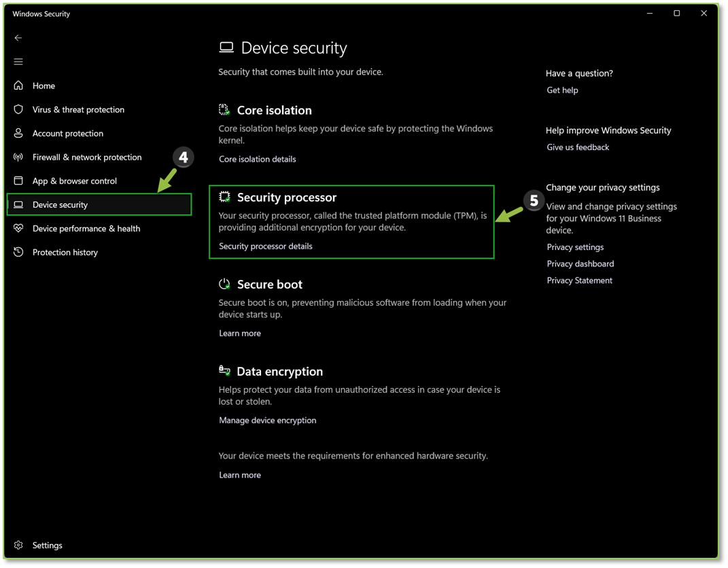This screenshot has width=728, height=568.
Task: Open the Protection history page
Action: coord(65,252)
